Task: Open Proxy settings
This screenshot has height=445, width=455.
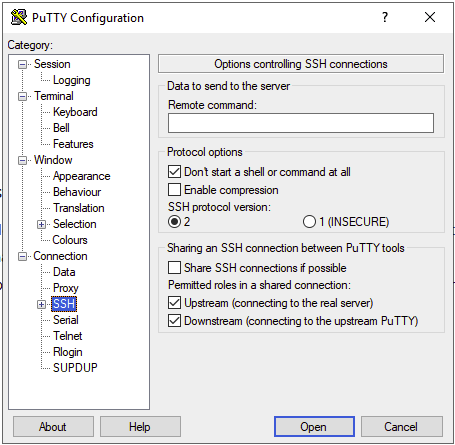Action: pyautogui.click(x=66, y=288)
